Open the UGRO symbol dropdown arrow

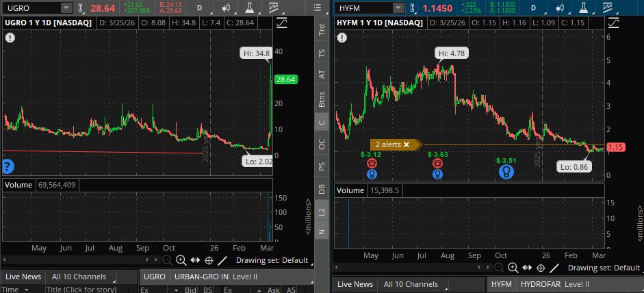66,8
